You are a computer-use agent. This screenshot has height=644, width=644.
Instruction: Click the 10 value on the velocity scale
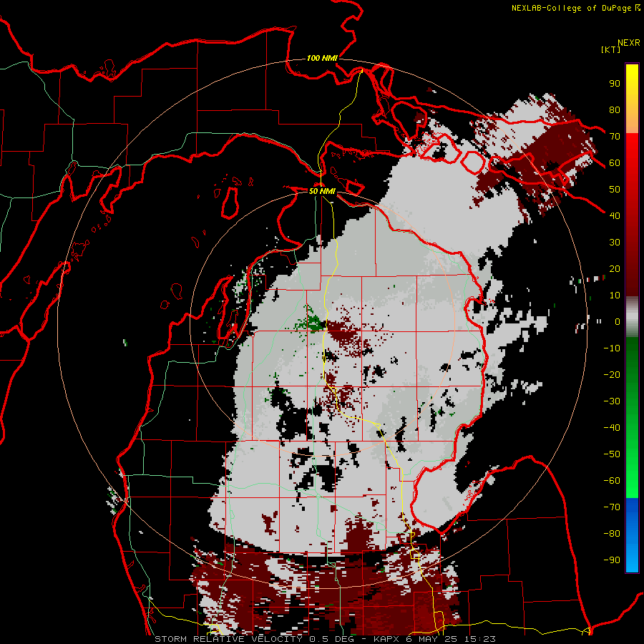tap(615, 296)
